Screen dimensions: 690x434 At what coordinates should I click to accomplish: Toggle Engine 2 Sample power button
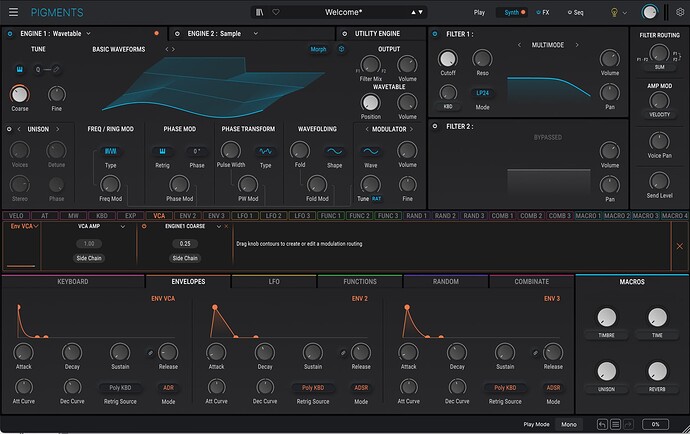pyautogui.click(x=177, y=33)
